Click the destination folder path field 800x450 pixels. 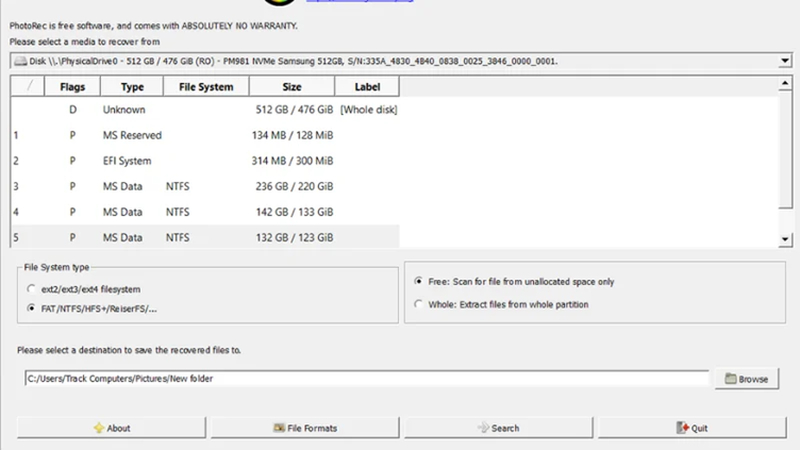pos(367,379)
